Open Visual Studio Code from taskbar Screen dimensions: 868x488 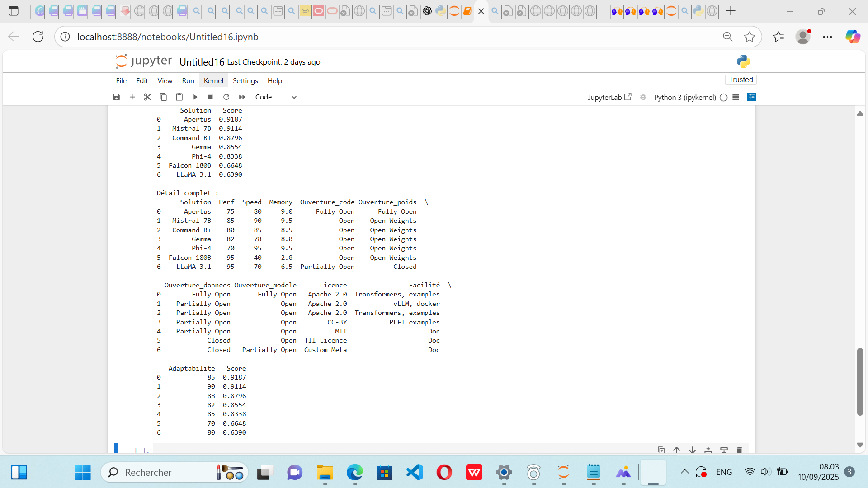pyautogui.click(x=414, y=473)
